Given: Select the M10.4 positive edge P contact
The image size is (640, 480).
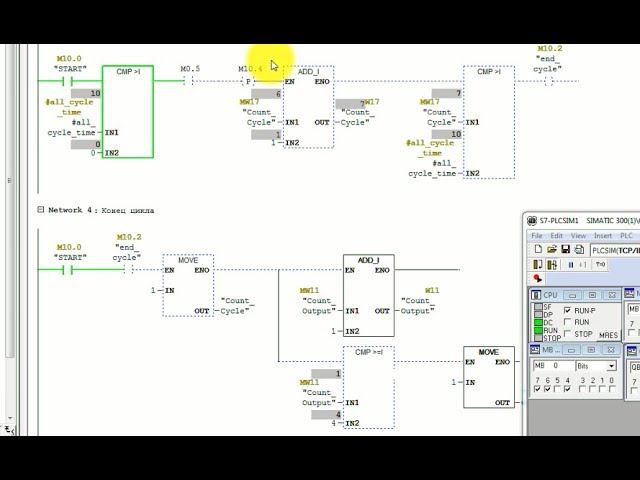Looking at the screenshot, I should point(248,81).
